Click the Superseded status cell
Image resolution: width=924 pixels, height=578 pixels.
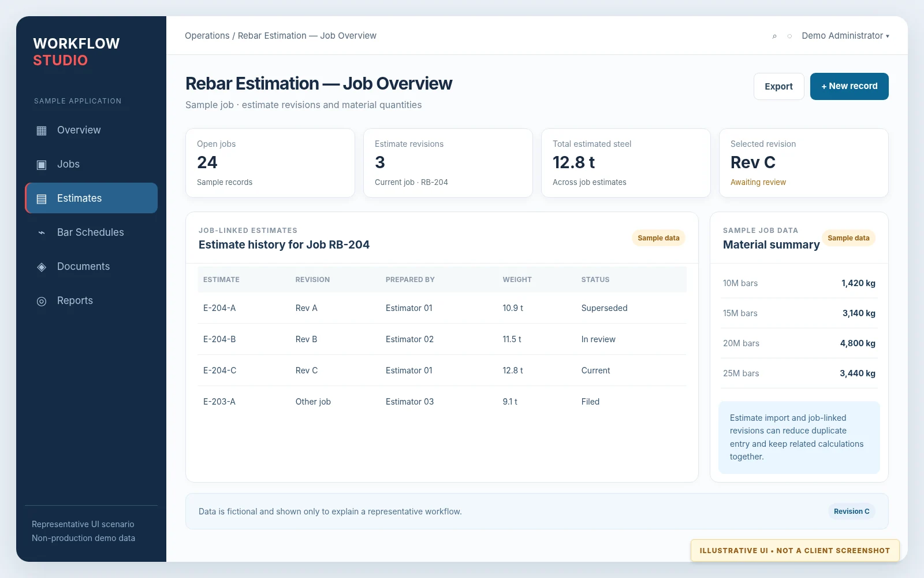coord(604,308)
